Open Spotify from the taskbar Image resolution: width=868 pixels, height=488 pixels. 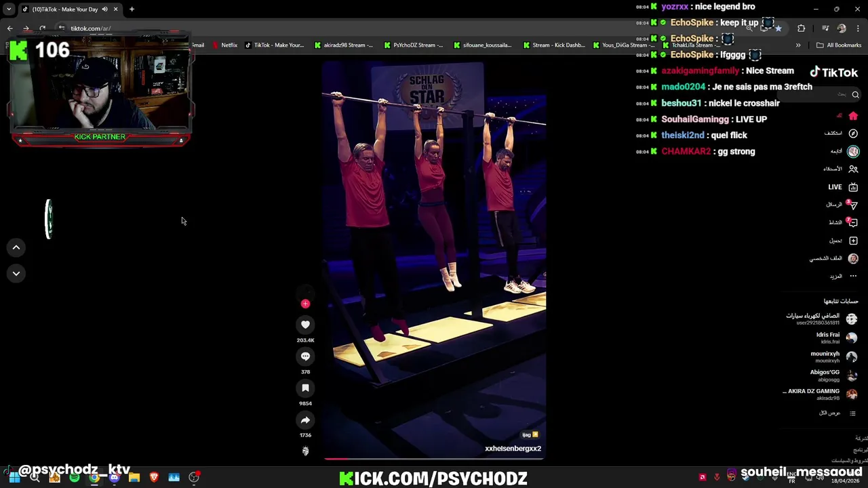tap(75, 478)
